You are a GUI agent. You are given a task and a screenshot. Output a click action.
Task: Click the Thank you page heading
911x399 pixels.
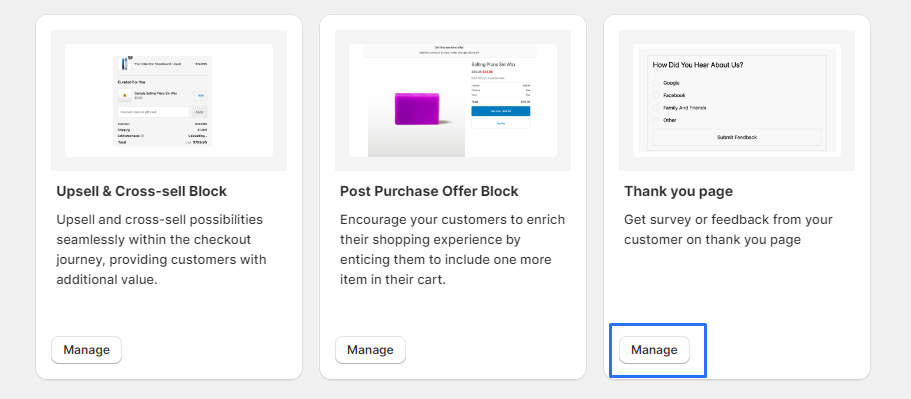679,191
